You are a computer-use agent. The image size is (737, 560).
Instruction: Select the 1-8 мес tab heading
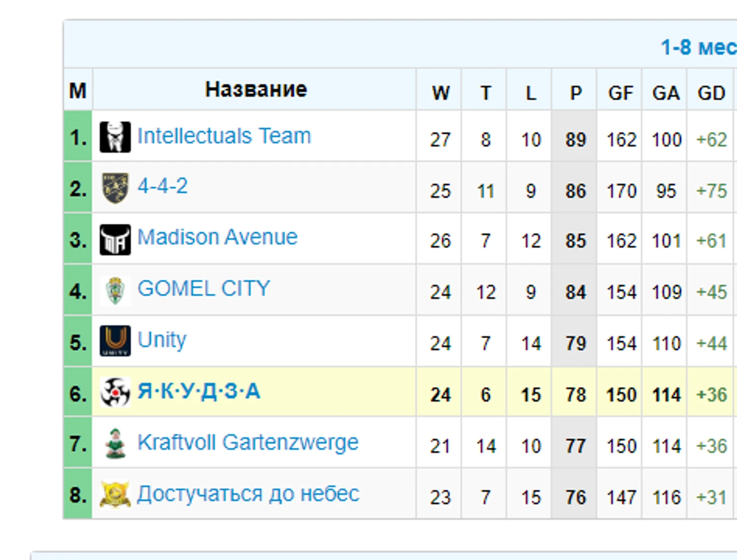tap(699, 47)
